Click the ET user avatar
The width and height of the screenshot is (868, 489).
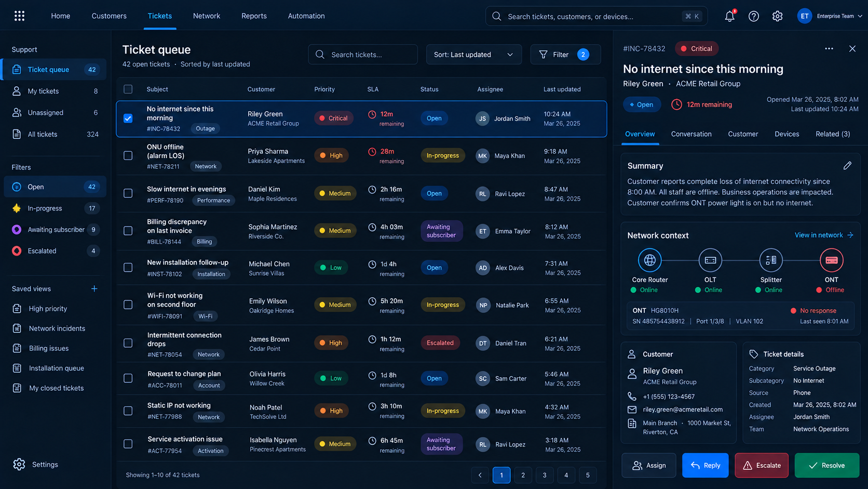pyautogui.click(x=804, y=16)
